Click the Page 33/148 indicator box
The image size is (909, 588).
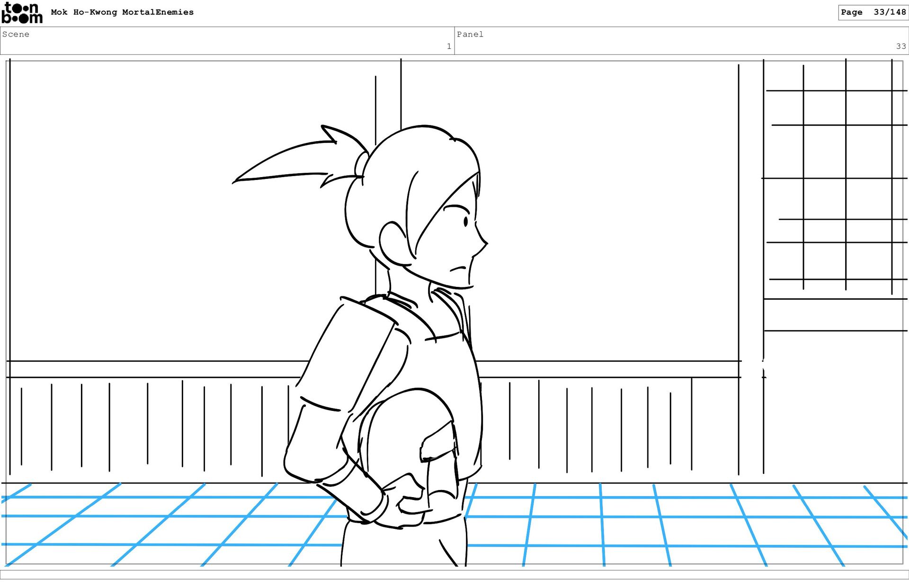(x=873, y=12)
